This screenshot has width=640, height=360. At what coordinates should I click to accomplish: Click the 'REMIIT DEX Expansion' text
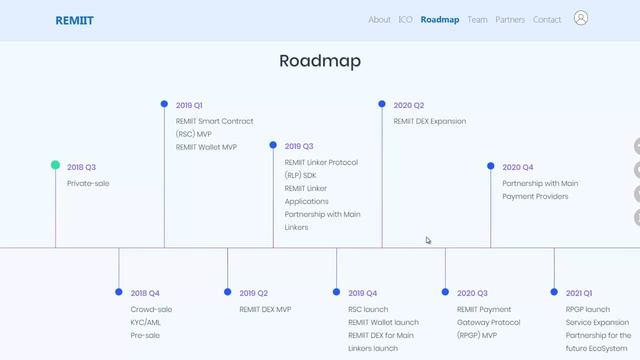pos(429,121)
